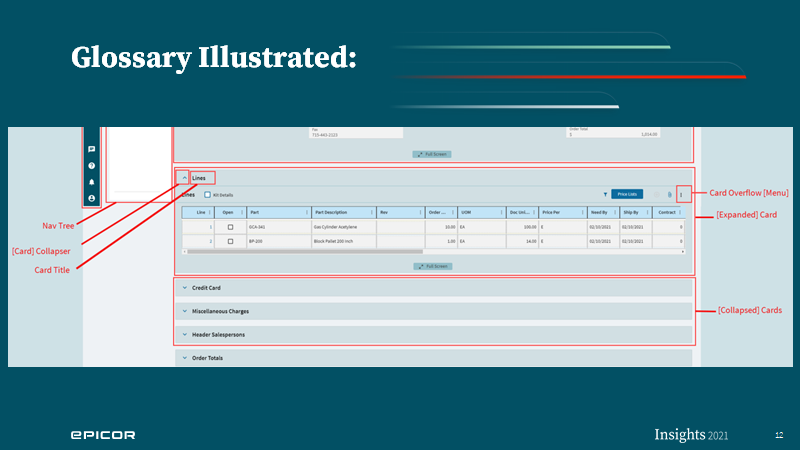Enable the Kit Details checkbox

click(207, 195)
